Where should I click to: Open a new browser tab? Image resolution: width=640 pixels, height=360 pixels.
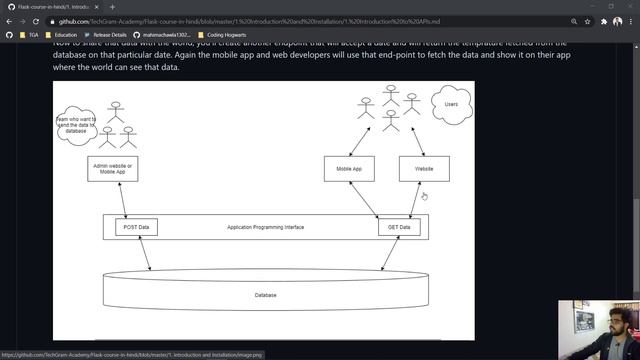click(x=112, y=7)
